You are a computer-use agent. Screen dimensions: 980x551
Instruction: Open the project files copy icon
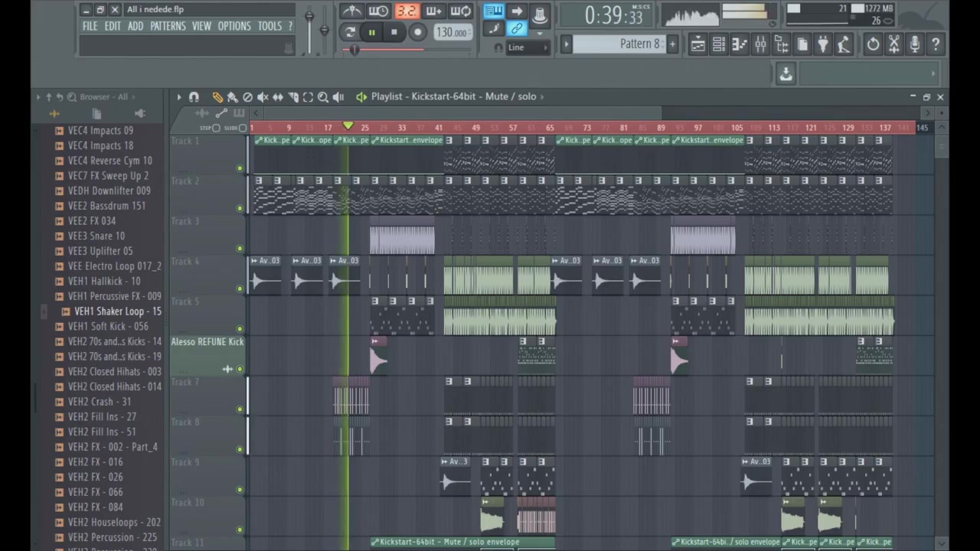click(x=96, y=113)
